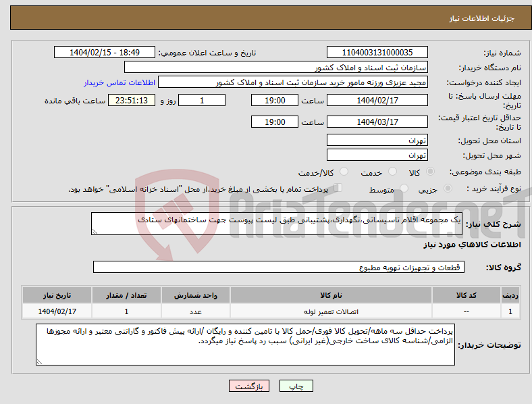The width and height of the screenshot is (532, 404).
Task: Click the request creator name field
Action: coord(293,82)
